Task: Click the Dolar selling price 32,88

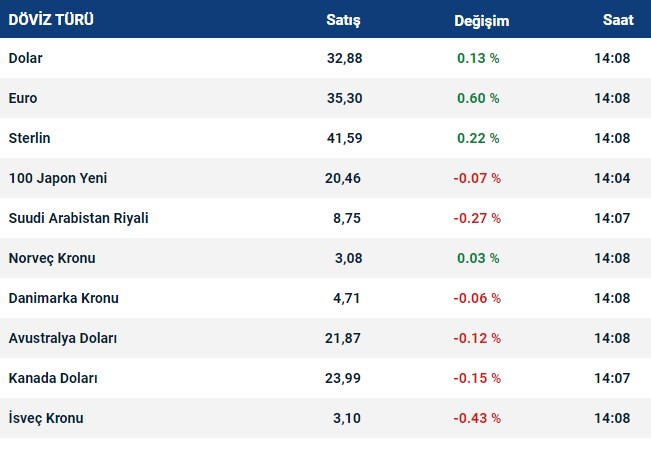Action: point(344,58)
